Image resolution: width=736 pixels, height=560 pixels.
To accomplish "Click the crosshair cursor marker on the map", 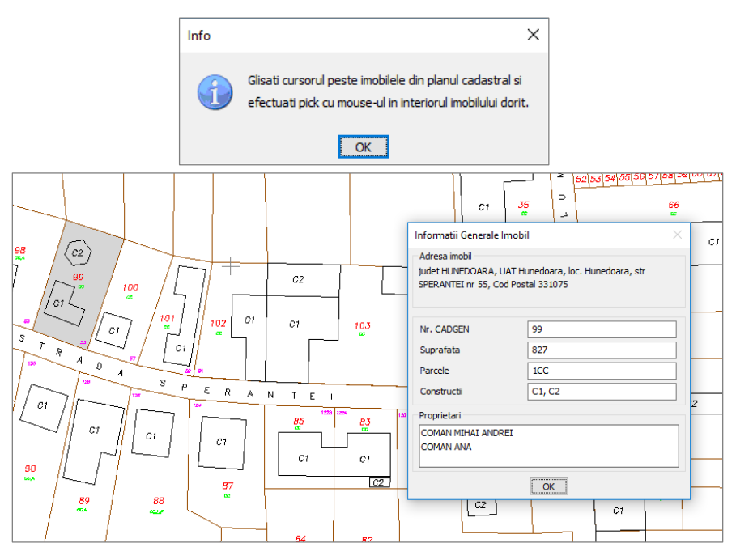I will tap(231, 266).
